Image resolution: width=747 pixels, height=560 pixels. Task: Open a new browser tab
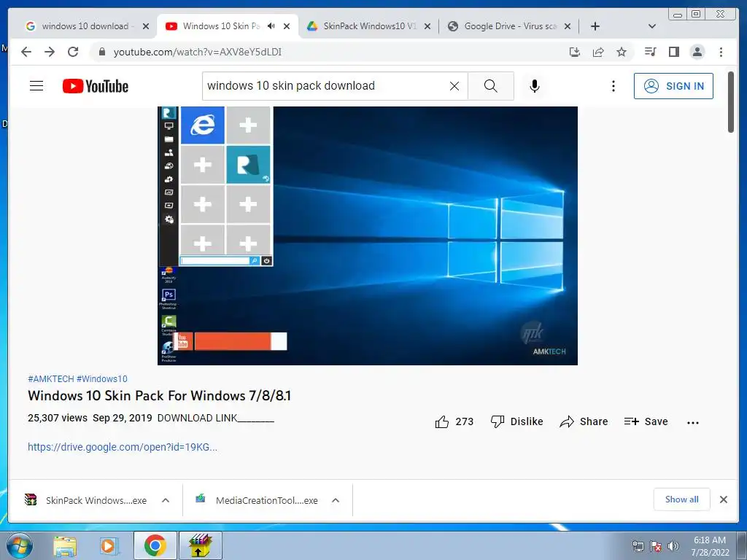pyautogui.click(x=595, y=26)
